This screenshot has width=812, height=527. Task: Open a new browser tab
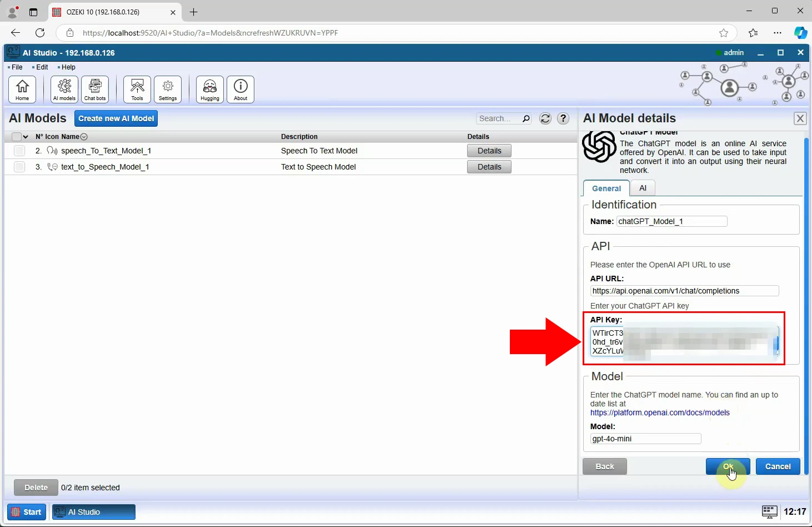pos(193,12)
